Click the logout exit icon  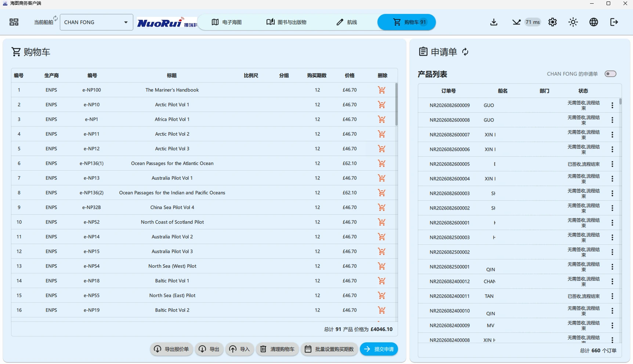[614, 22]
